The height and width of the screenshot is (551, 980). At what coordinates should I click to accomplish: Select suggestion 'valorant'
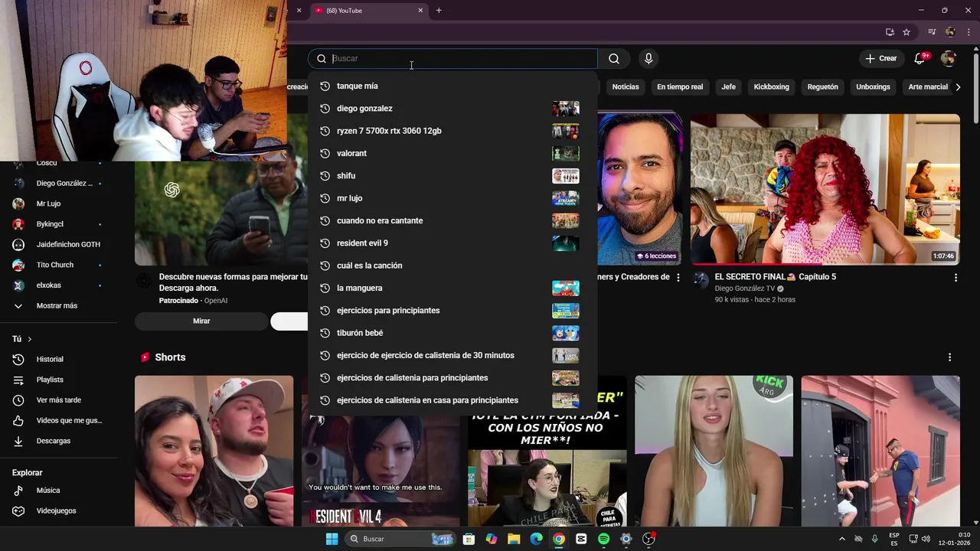(452, 153)
